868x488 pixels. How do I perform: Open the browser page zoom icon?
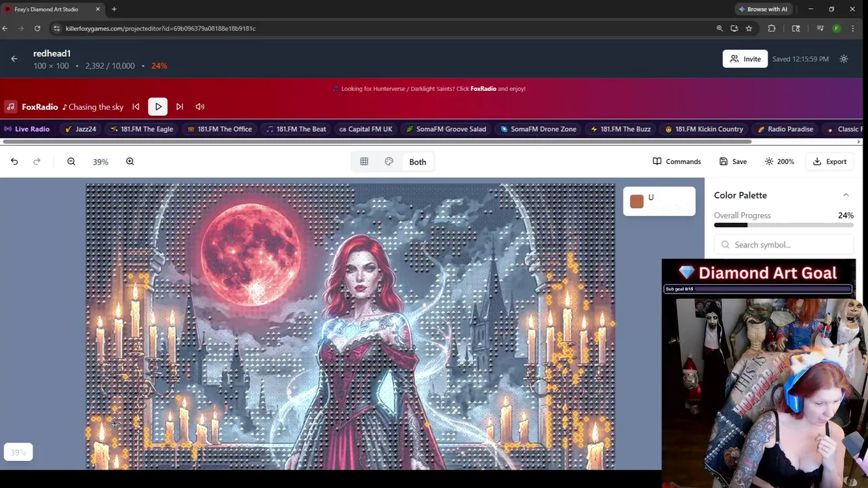[x=719, y=28]
